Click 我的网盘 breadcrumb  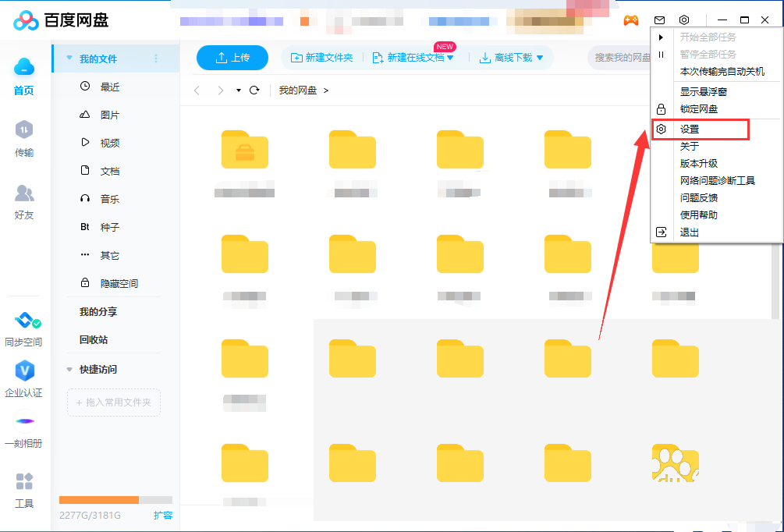pyautogui.click(x=298, y=90)
